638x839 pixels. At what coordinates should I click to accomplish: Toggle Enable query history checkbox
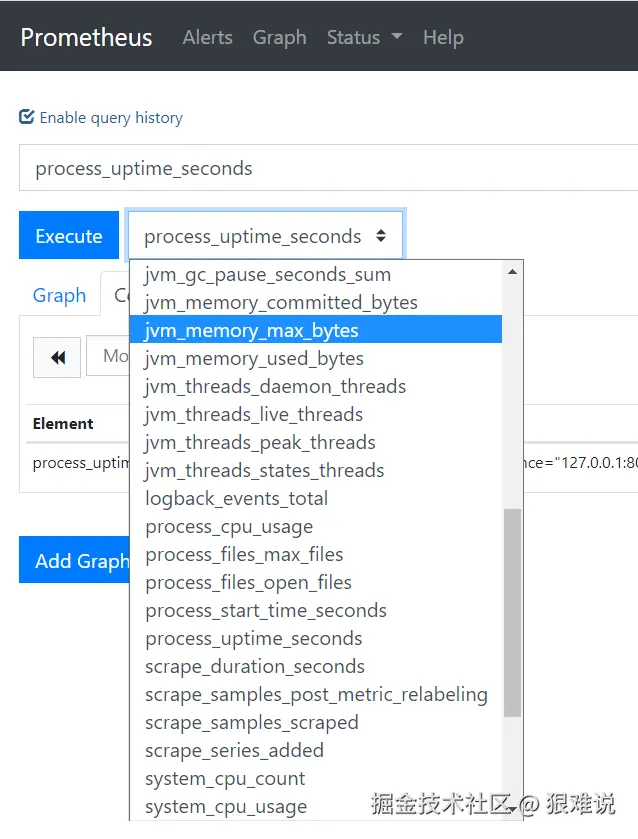[x=27, y=117]
